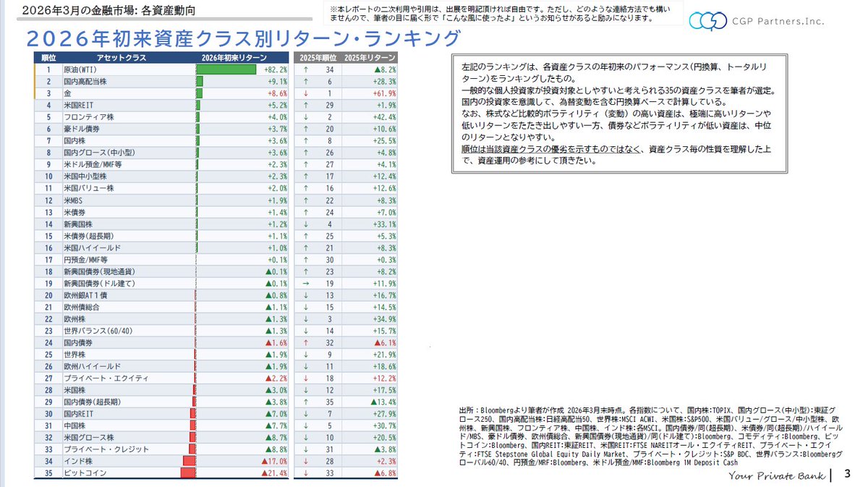This screenshot has height=487, width=868.
Task: Click the Your Private Bank footer link
Action: [x=778, y=475]
